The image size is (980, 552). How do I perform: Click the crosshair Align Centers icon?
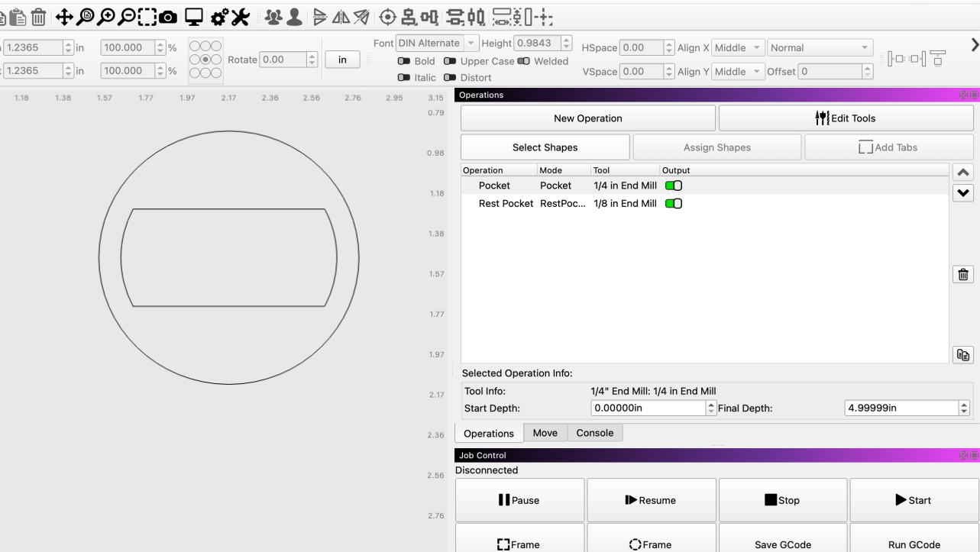pos(388,17)
